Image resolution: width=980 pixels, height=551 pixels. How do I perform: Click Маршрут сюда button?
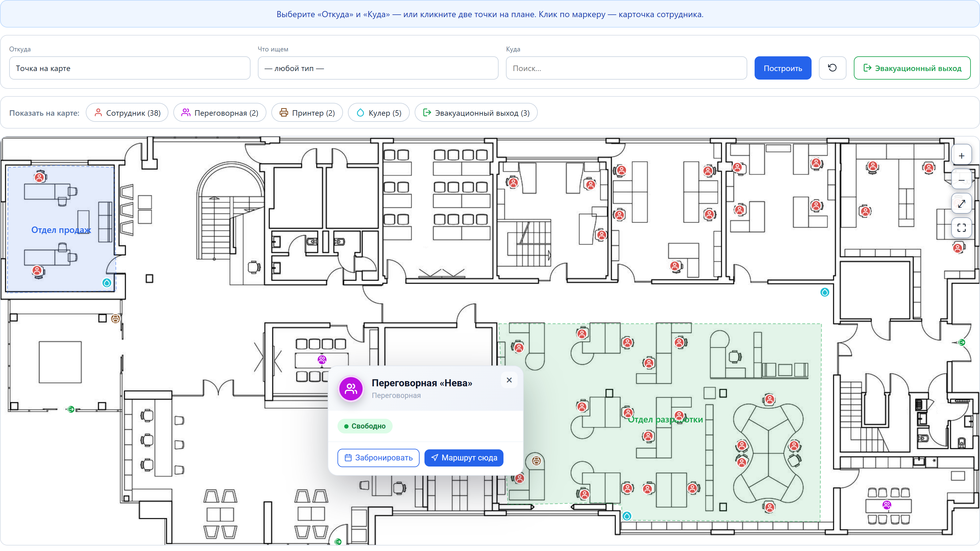click(464, 458)
